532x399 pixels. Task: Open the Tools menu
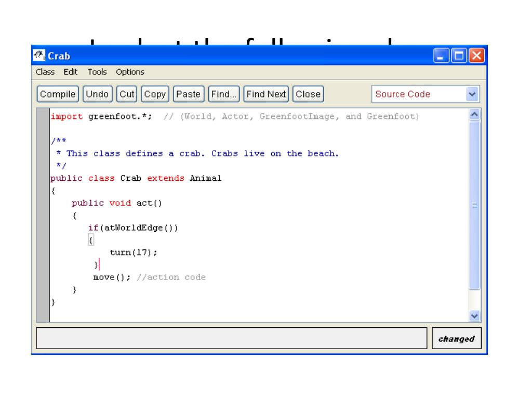point(97,72)
